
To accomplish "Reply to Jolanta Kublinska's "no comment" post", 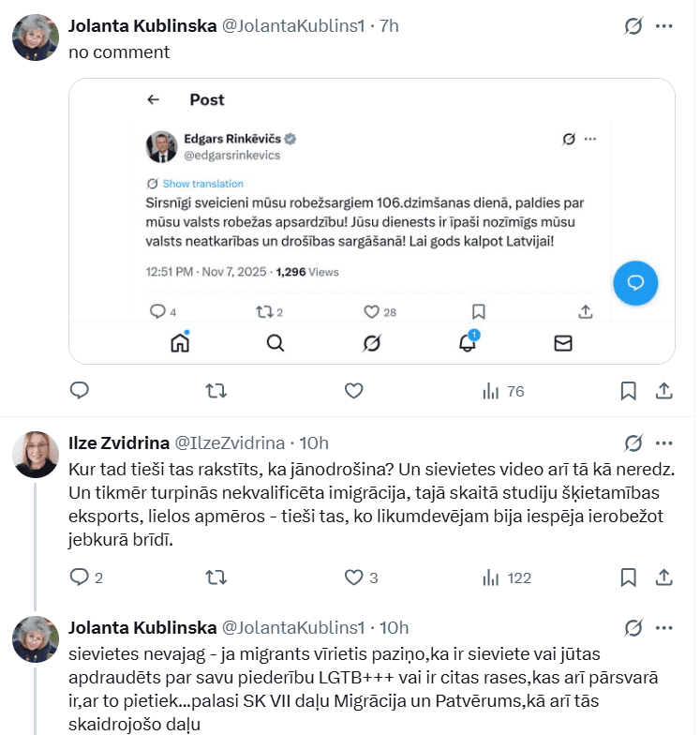I will point(81,391).
